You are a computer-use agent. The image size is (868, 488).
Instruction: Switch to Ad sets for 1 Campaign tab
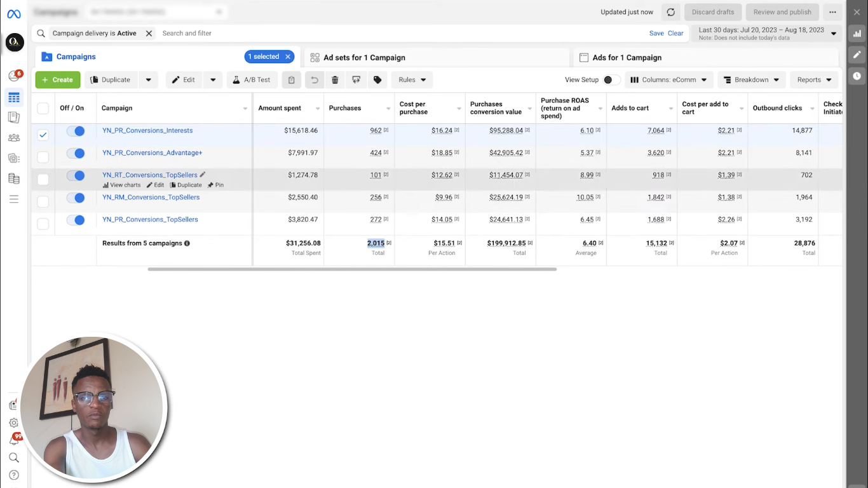point(437,57)
